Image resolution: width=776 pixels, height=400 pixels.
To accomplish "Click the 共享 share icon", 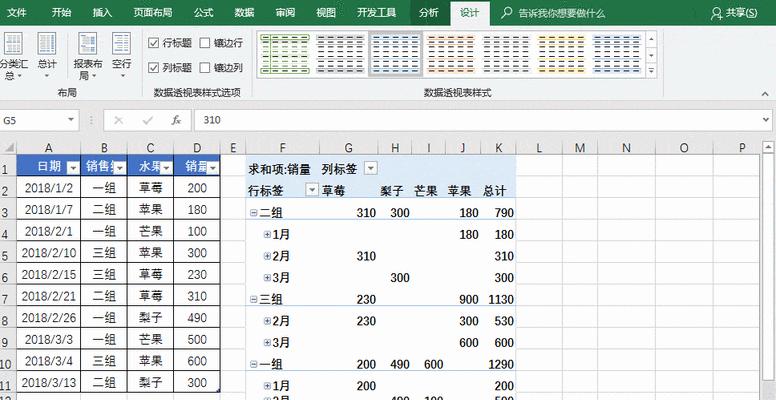I will tap(716, 13).
